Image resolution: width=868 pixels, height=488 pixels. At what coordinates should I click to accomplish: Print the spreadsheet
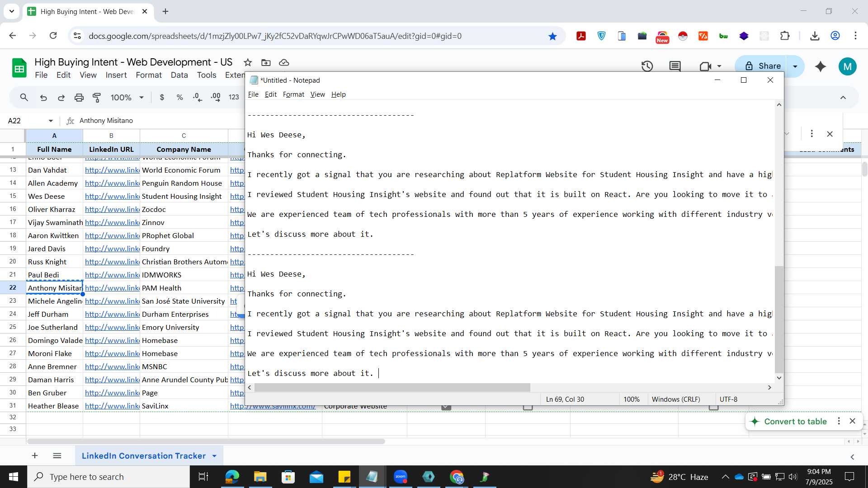79,97
